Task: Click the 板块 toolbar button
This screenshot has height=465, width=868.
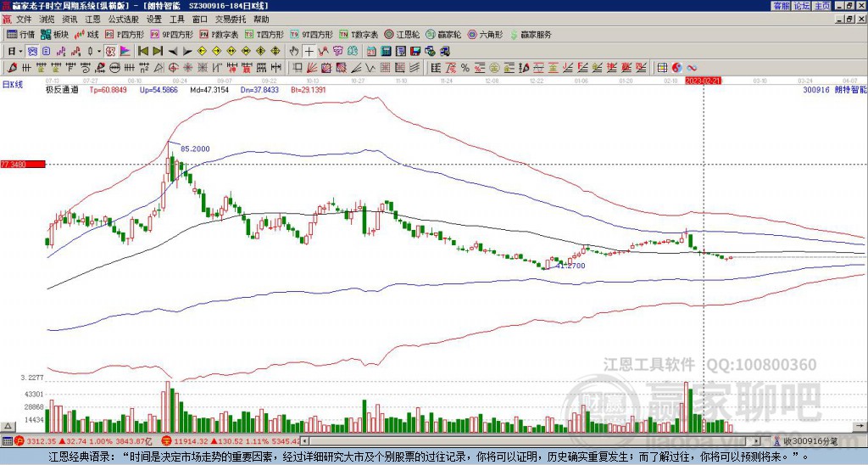Action: pos(55,34)
